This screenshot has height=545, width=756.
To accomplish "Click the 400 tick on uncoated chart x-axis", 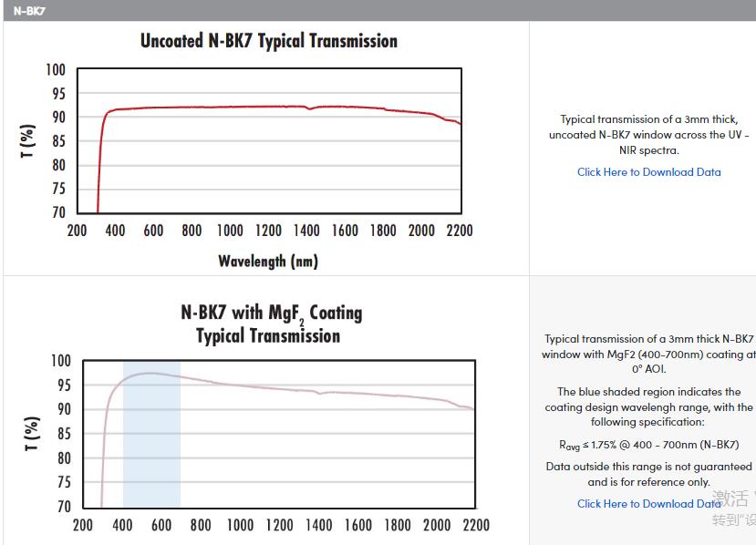I will pyautogui.click(x=115, y=231).
